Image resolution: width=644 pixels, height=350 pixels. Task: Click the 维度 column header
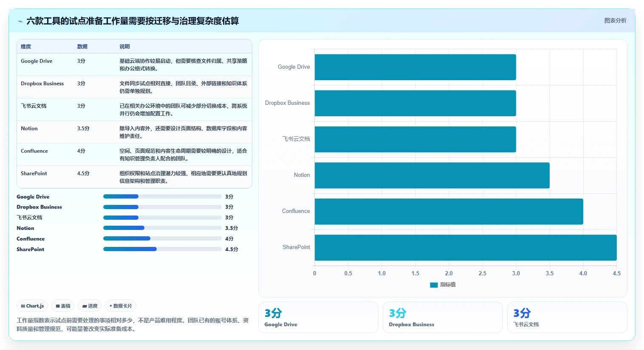(26, 47)
